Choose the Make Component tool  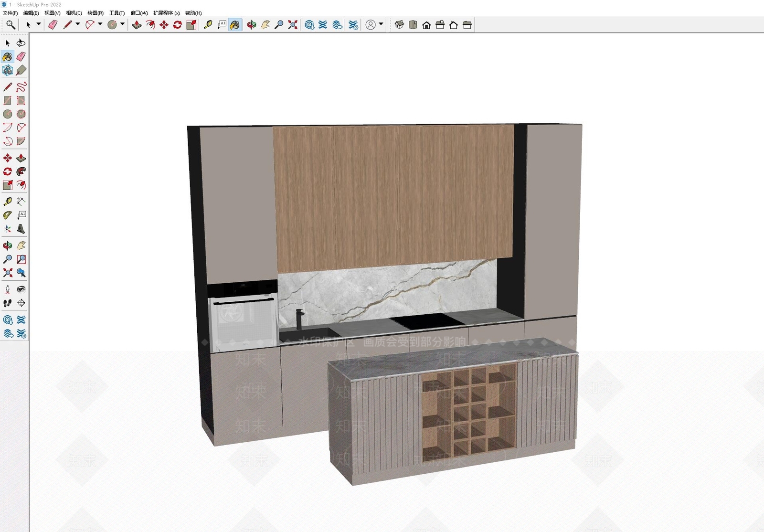(x=8, y=70)
